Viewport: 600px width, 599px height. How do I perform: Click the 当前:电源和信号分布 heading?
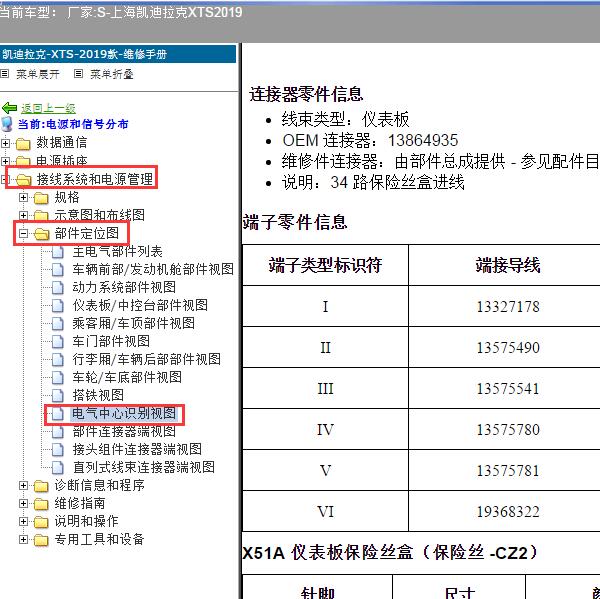(73, 124)
